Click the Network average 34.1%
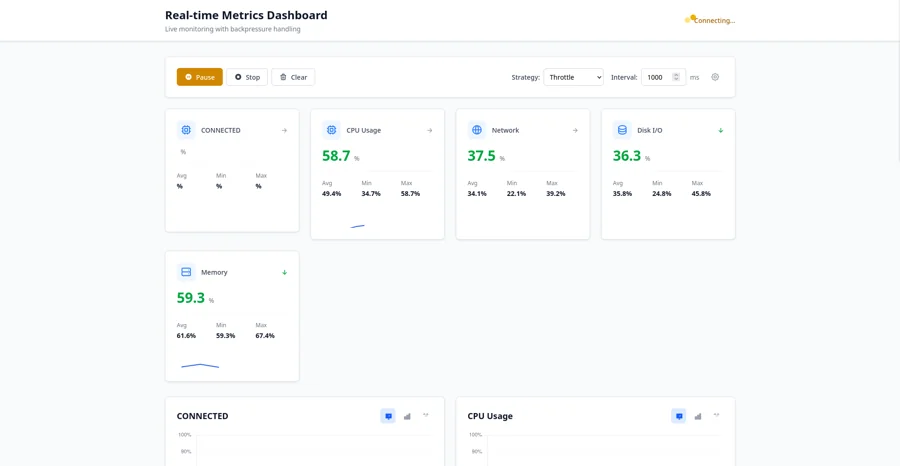 point(477,194)
